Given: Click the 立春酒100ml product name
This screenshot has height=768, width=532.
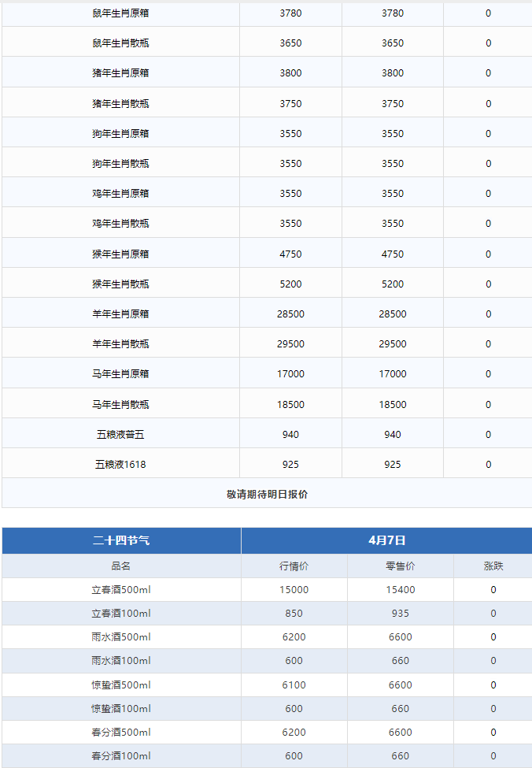Looking at the screenshot, I should [121, 614].
